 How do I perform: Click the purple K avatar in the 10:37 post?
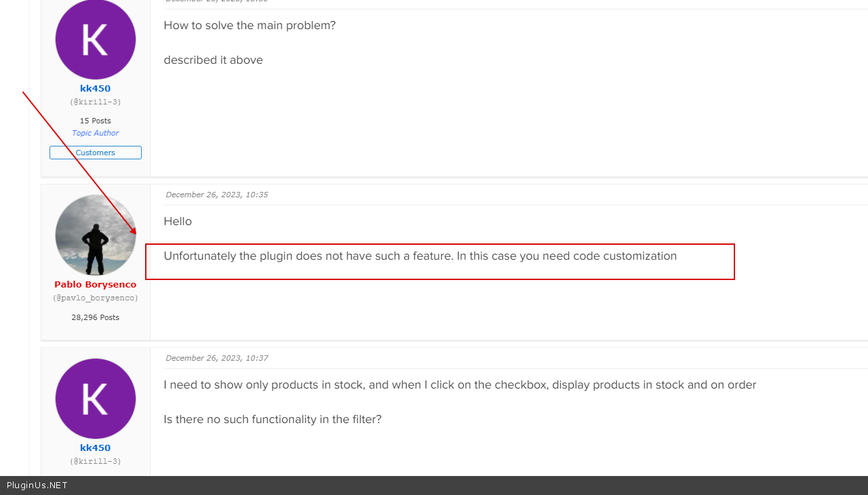coord(95,399)
